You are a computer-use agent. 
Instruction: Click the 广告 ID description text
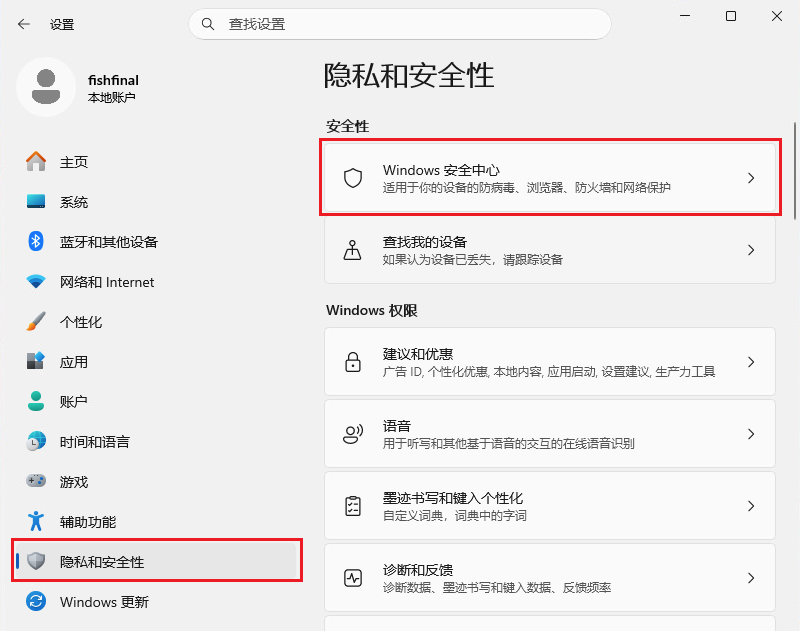click(549, 372)
